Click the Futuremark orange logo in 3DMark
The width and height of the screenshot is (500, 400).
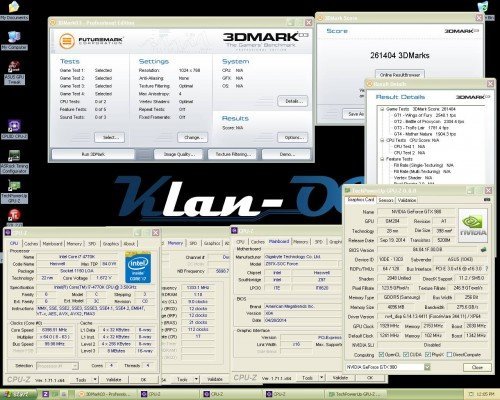click(67, 41)
